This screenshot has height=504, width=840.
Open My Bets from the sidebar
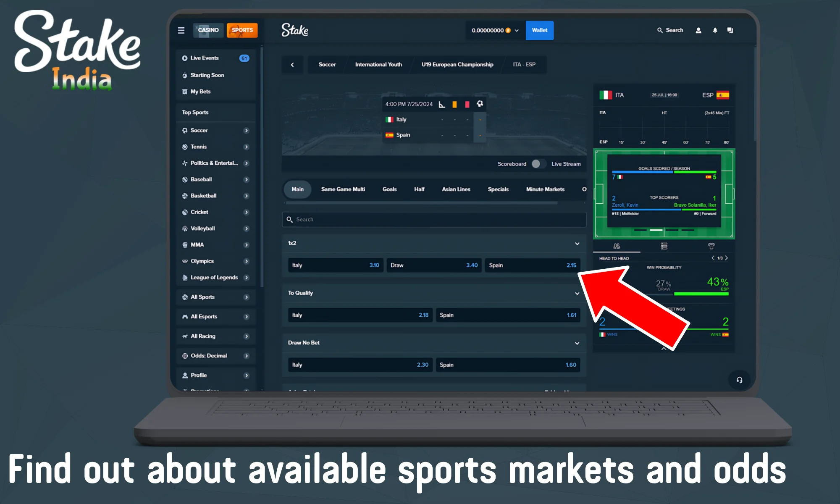[201, 91]
